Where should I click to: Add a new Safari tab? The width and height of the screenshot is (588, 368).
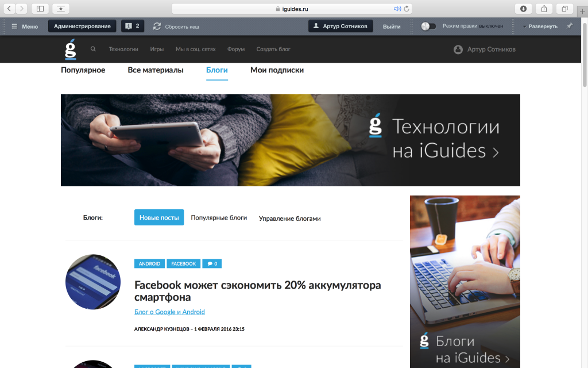[x=582, y=11]
